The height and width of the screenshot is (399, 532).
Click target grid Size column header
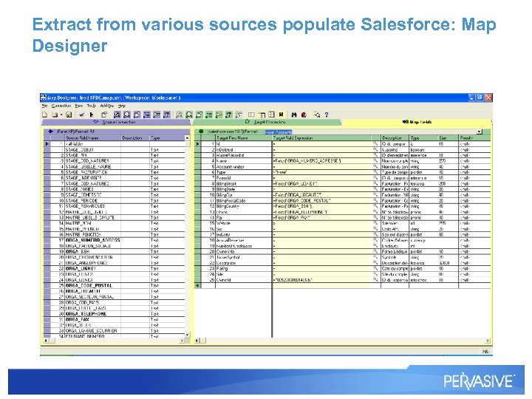coord(448,138)
